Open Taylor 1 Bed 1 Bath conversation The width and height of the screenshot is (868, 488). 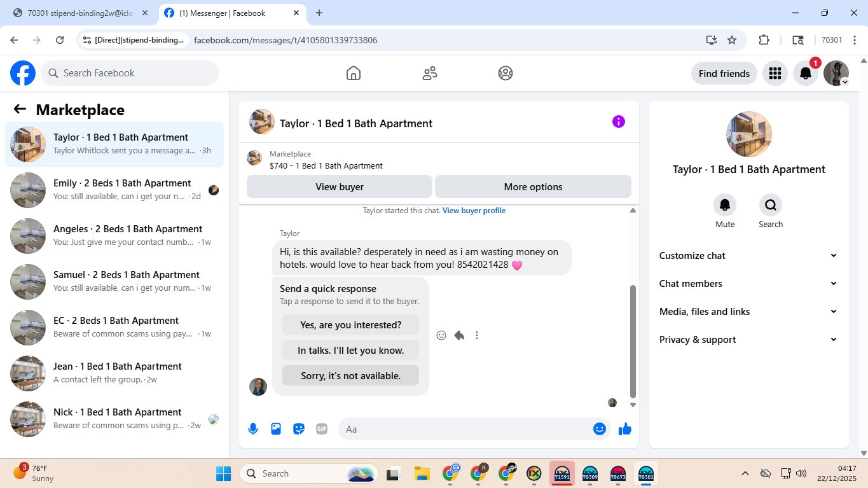[114, 144]
